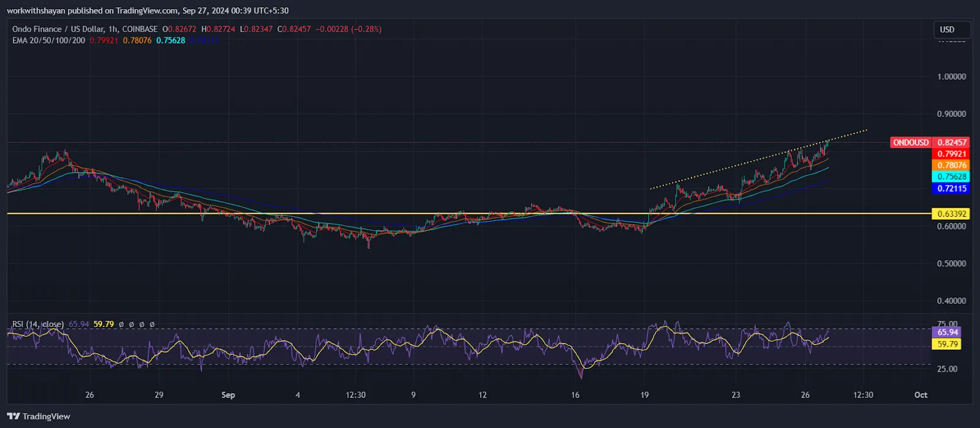Click the Sep marker on time axis
Viewport: 980px width, 428px height.
228,395
